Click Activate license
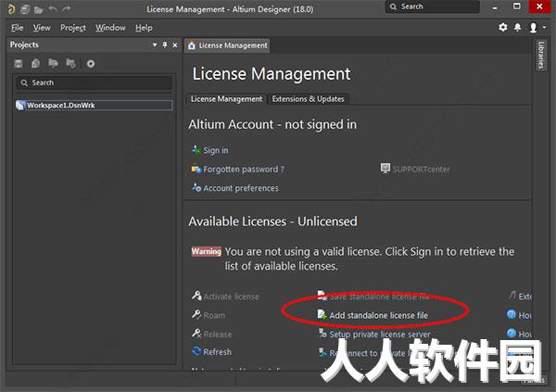The width and height of the screenshot is (556, 392). 231,297
